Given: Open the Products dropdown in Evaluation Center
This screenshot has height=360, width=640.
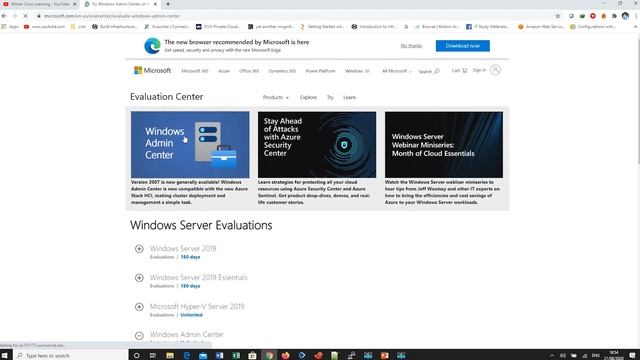Looking at the screenshot, I should [276, 98].
